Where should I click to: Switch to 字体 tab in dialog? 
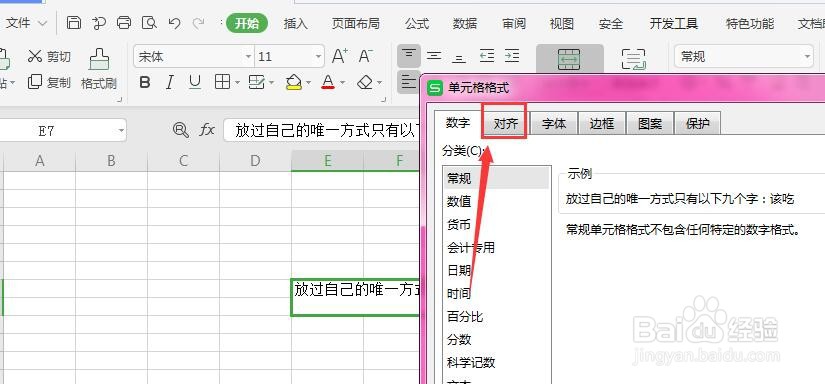pos(554,124)
